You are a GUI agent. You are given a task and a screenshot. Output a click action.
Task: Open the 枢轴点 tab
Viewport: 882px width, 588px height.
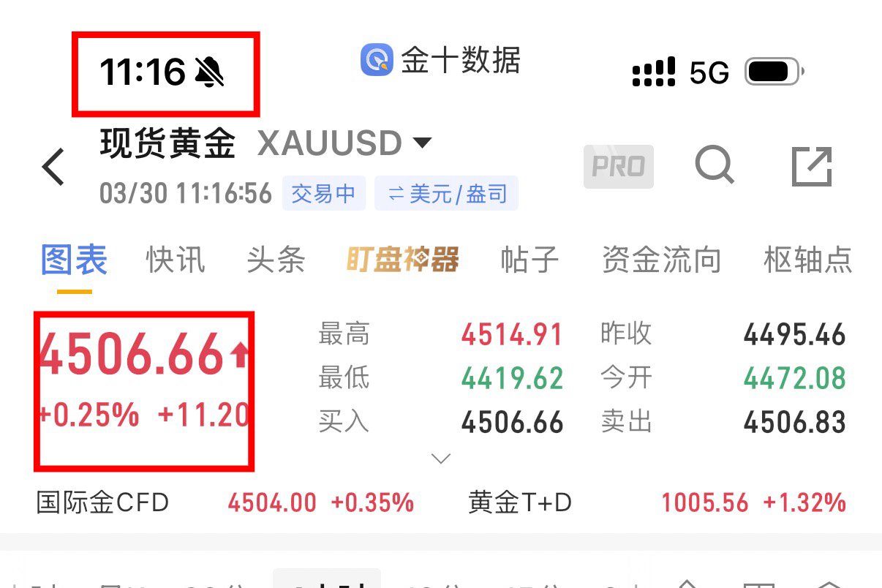[x=808, y=260]
